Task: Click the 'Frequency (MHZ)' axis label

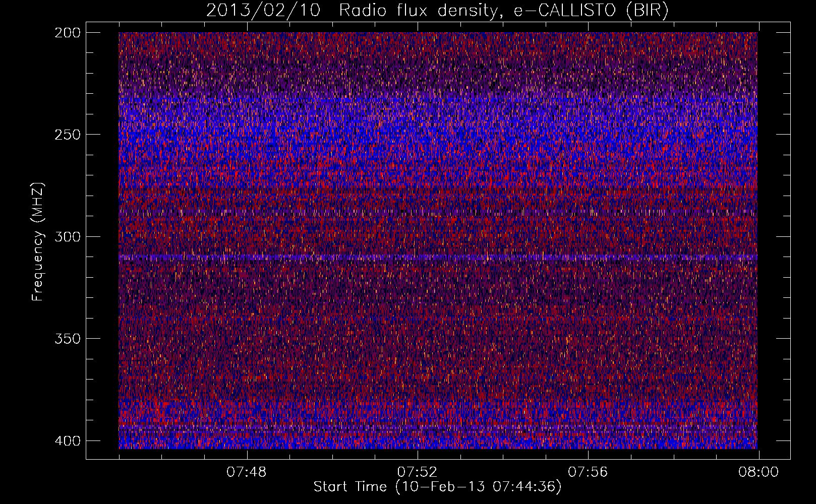Action: click(38, 242)
